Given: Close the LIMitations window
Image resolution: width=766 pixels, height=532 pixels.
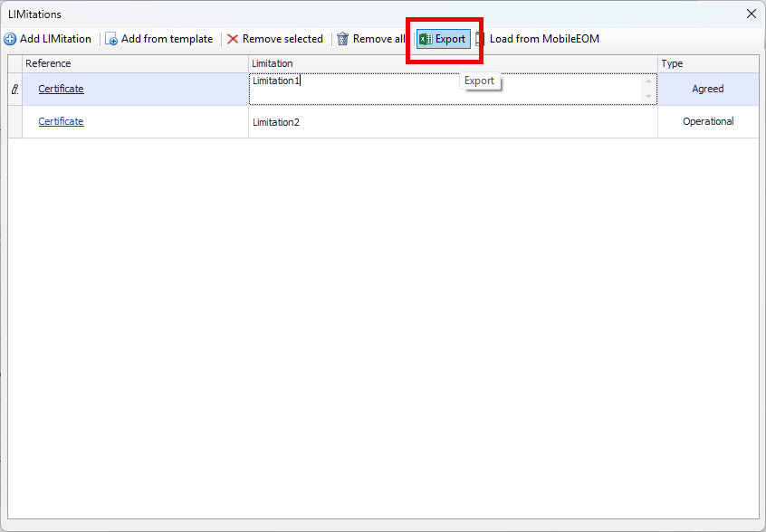Looking at the screenshot, I should point(751,14).
